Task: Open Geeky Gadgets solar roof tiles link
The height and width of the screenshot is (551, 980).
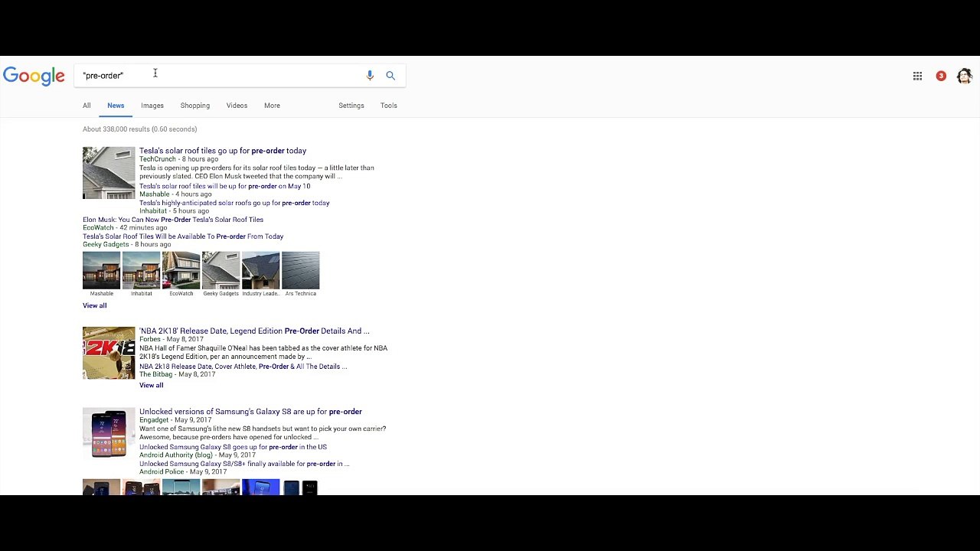Action: [x=183, y=236]
